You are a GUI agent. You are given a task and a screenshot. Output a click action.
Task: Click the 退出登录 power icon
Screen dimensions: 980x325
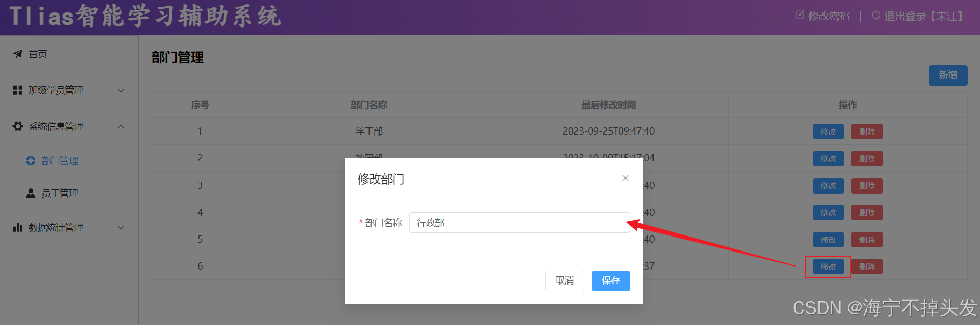(x=876, y=15)
